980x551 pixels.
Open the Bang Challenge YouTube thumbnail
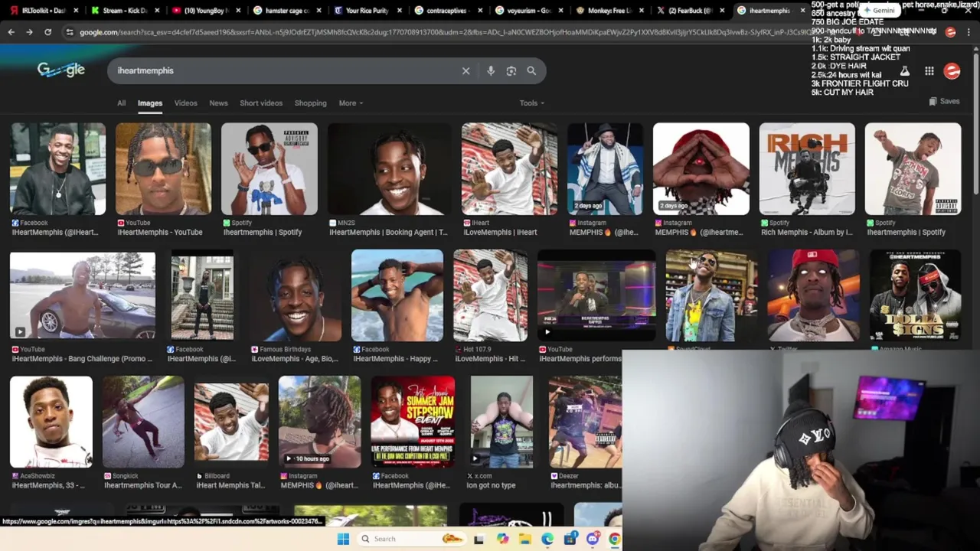coord(83,295)
